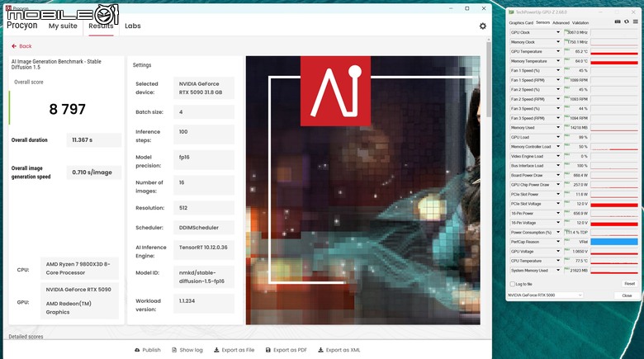Click the nmkd/stable-diffusion-1.5-fp16 model ID
This screenshot has width=644, height=359.
204,276
